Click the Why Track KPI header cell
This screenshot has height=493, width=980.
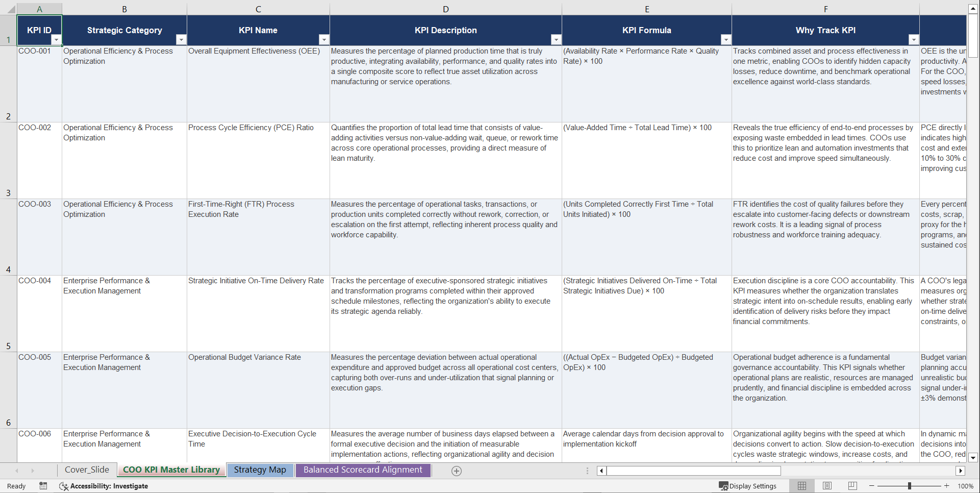pyautogui.click(x=825, y=30)
